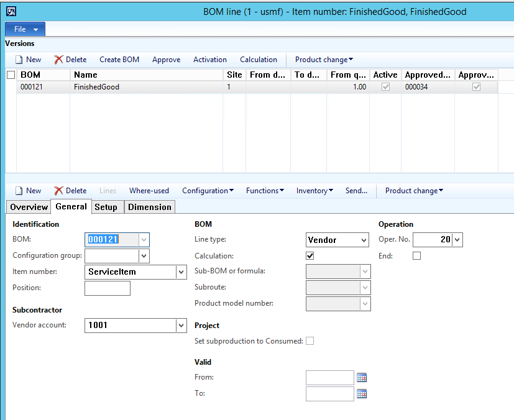Click into the Position input field
Screen dimensions: 514x420
(107, 288)
